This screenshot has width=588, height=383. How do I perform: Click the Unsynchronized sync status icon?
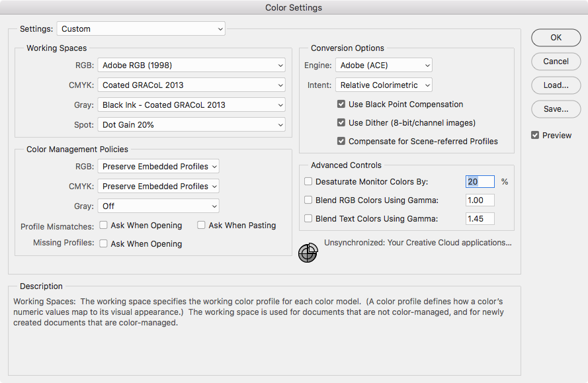(308, 253)
